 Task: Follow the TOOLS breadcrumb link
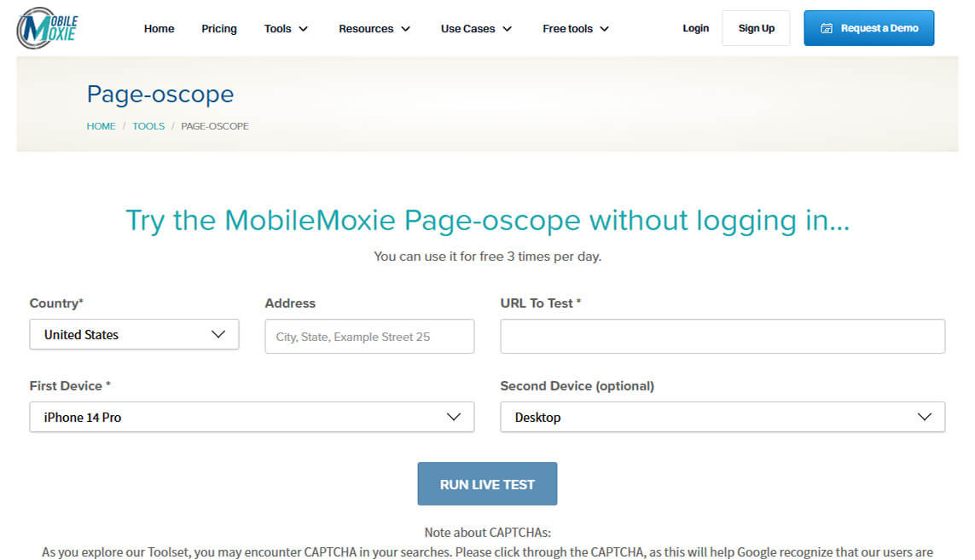tap(148, 126)
